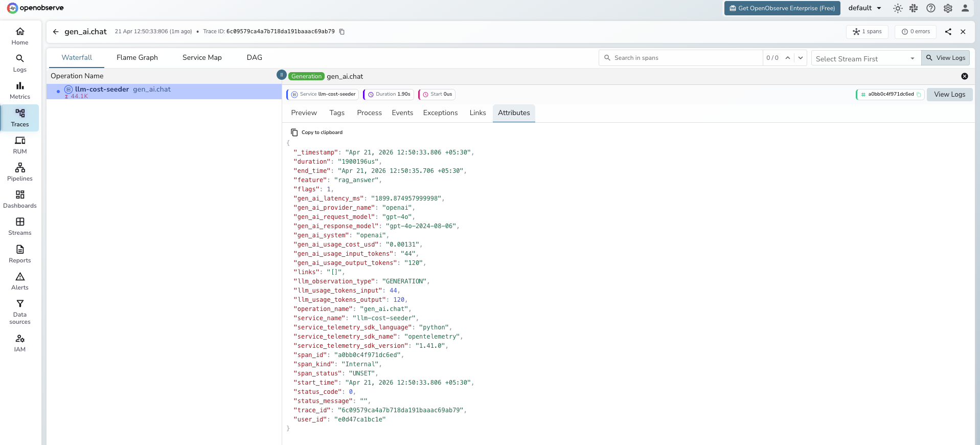The image size is (980, 445).
Task: Open the Preview span tab
Action: click(x=304, y=113)
